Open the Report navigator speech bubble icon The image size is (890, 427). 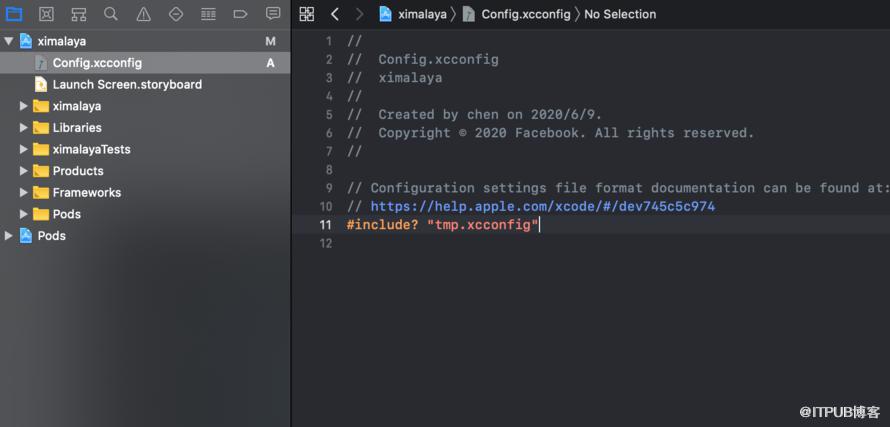click(273, 14)
